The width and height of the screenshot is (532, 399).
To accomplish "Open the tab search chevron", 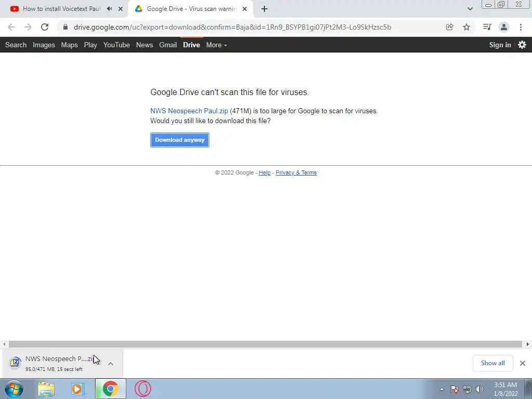I will pos(470,9).
